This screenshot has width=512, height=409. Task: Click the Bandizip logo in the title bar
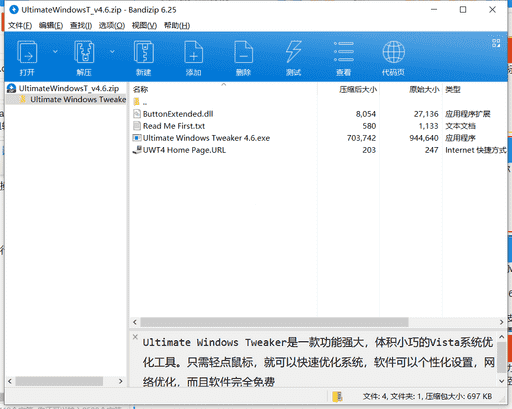tap(14, 10)
